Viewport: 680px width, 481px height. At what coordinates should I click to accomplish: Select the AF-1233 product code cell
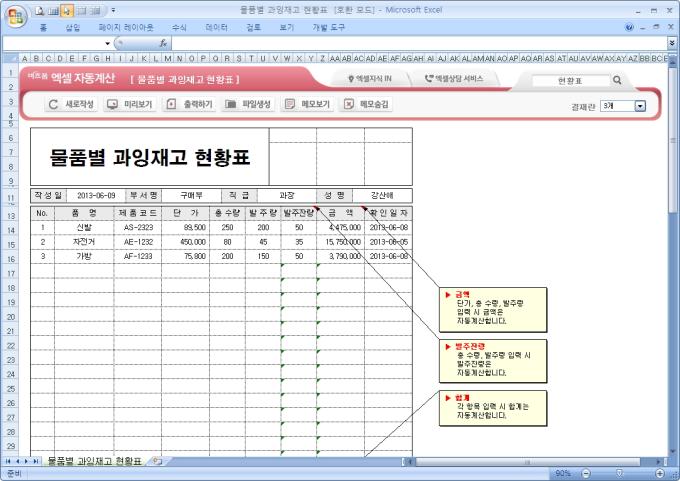[x=138, y=256]
